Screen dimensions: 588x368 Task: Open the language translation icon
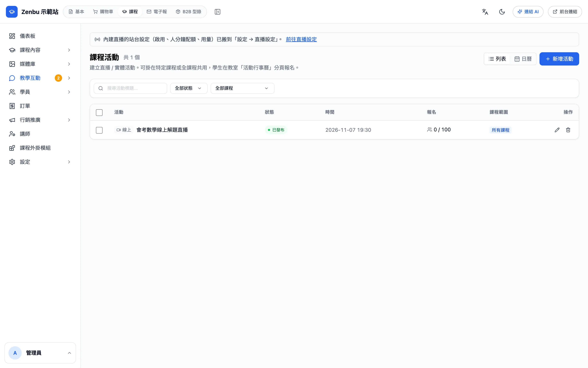485,12
